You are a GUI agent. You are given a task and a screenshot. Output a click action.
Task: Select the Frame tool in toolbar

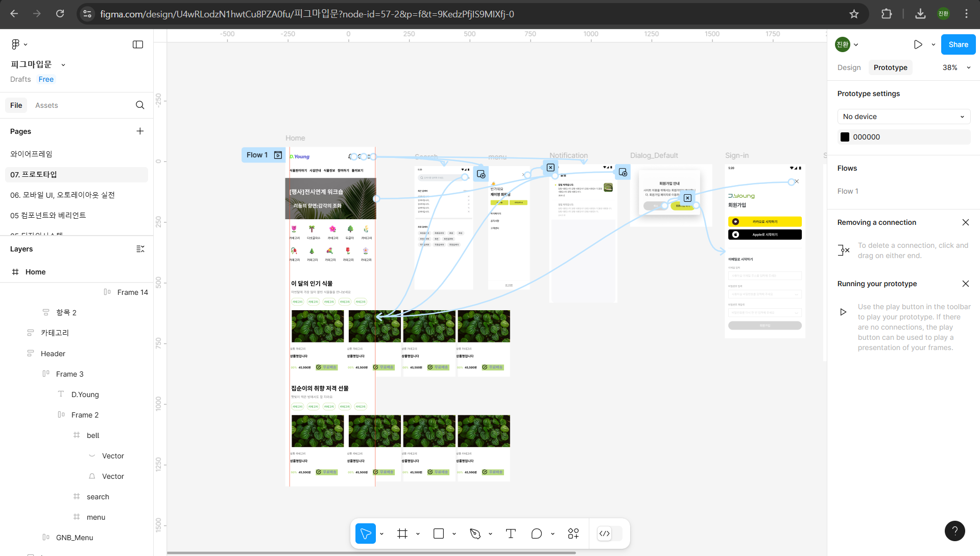(402, 534)
